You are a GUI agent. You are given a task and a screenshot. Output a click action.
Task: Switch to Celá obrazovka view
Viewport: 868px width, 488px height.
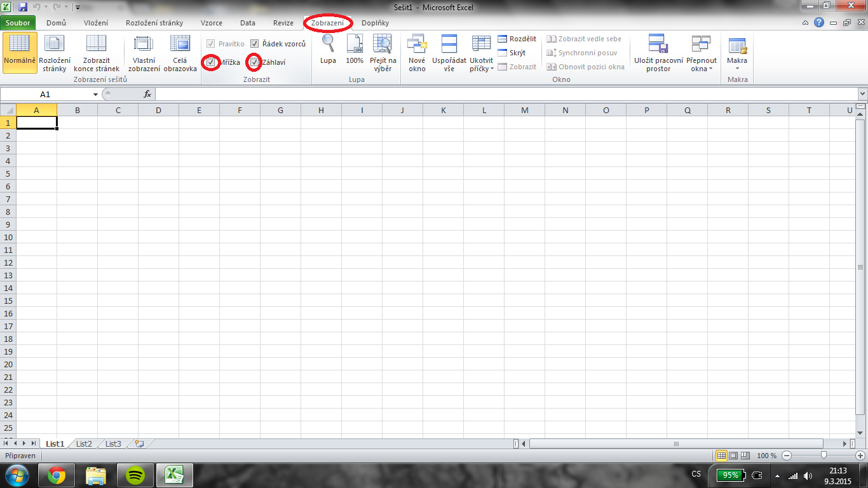[180, 44]
